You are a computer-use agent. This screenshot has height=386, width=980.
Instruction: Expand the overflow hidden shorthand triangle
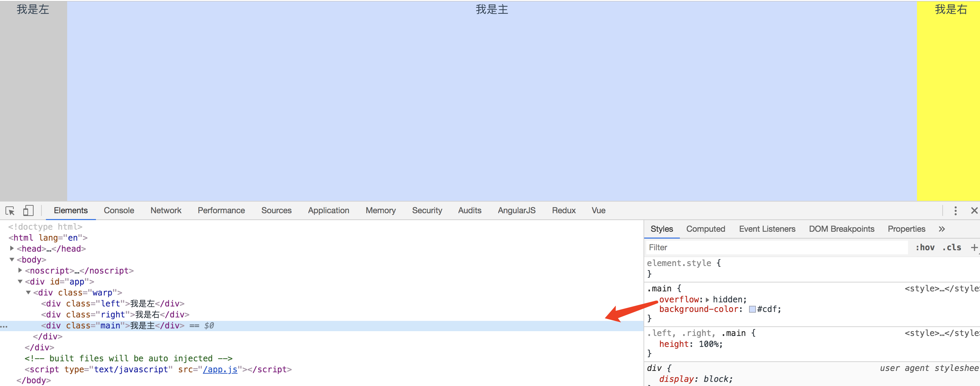point(707,300)
